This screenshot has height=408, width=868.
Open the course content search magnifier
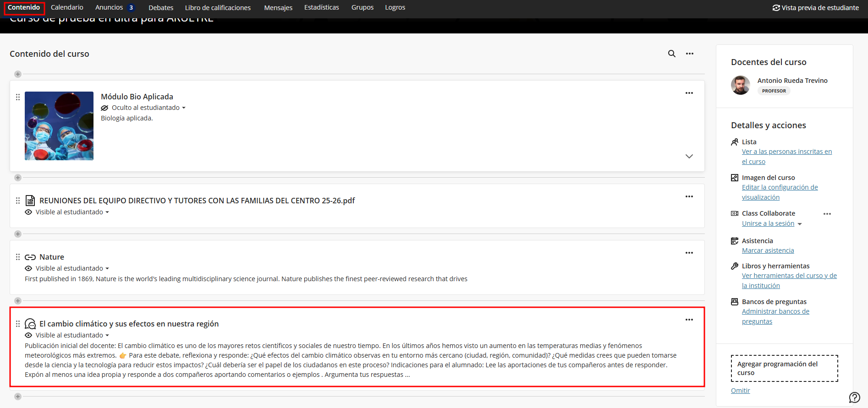pos(671,54)
